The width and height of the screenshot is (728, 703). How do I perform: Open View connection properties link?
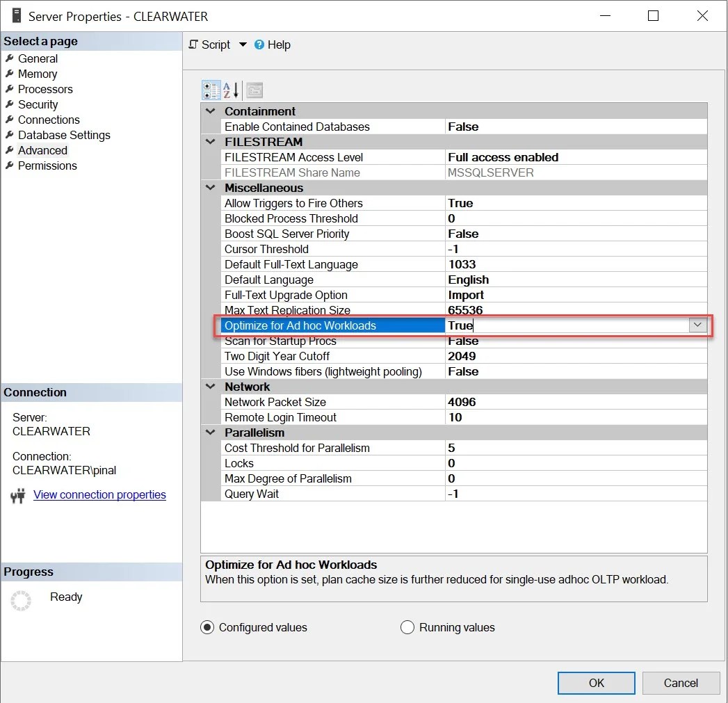pyautogui.click(x=99, y=494)
